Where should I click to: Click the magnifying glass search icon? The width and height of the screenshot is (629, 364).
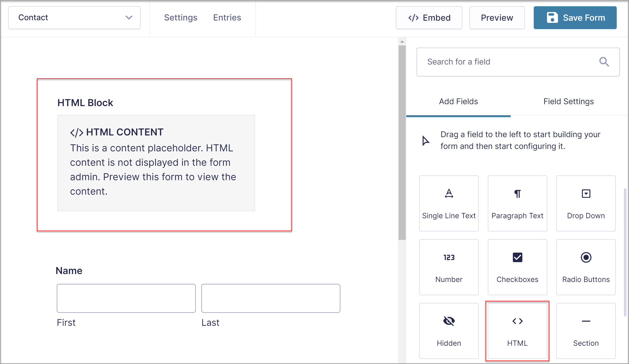pyautogui.click(x=604, y=62)
